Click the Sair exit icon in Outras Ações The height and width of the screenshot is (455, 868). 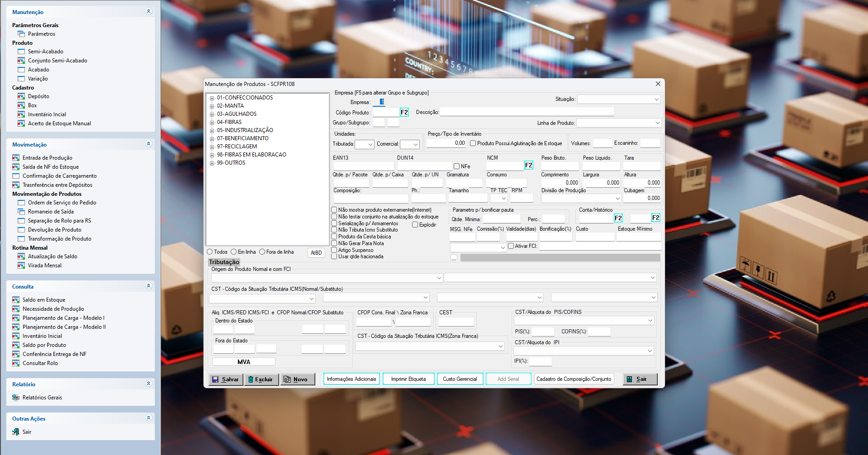16,432
